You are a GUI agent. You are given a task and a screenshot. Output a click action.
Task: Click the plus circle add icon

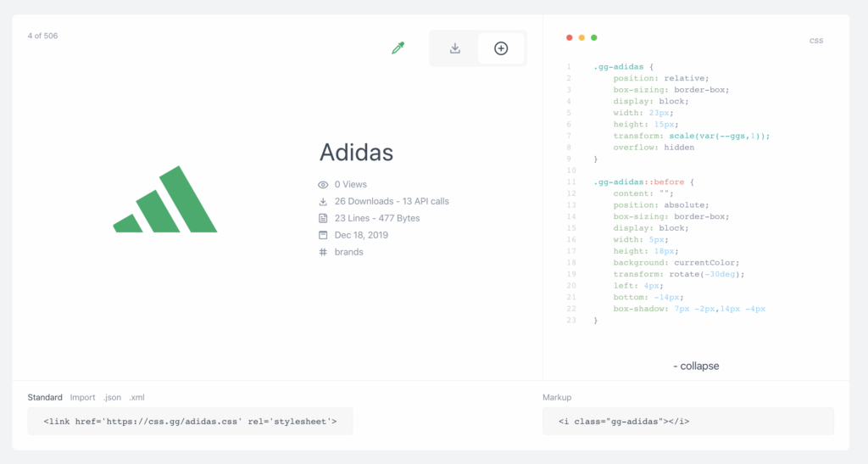click(501, 48)
